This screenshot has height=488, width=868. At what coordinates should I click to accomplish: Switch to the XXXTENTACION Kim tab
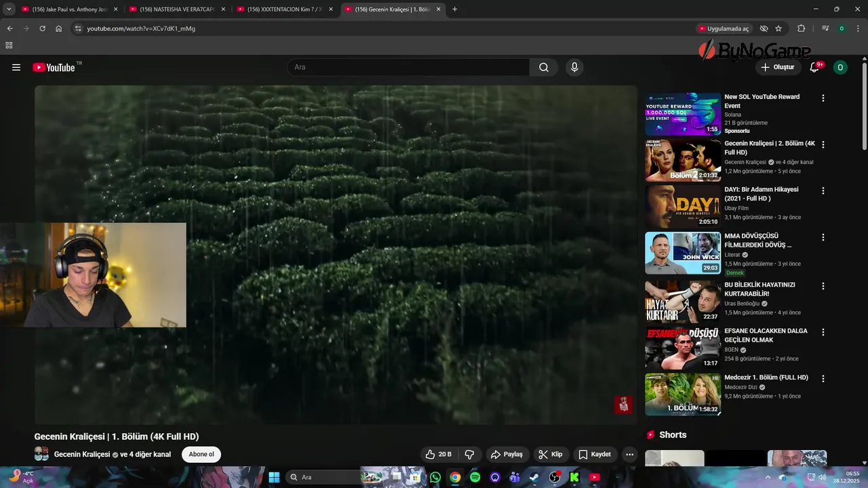point(283,9)
